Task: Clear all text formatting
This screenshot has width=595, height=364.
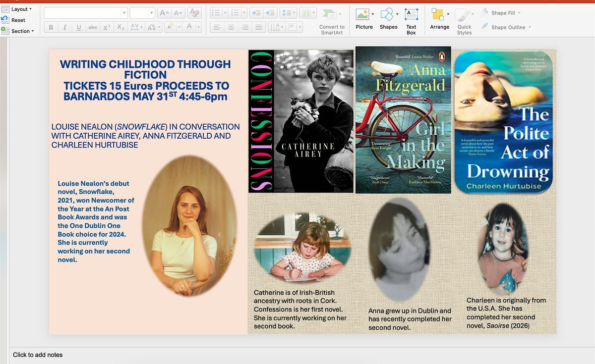Action: 194,13
